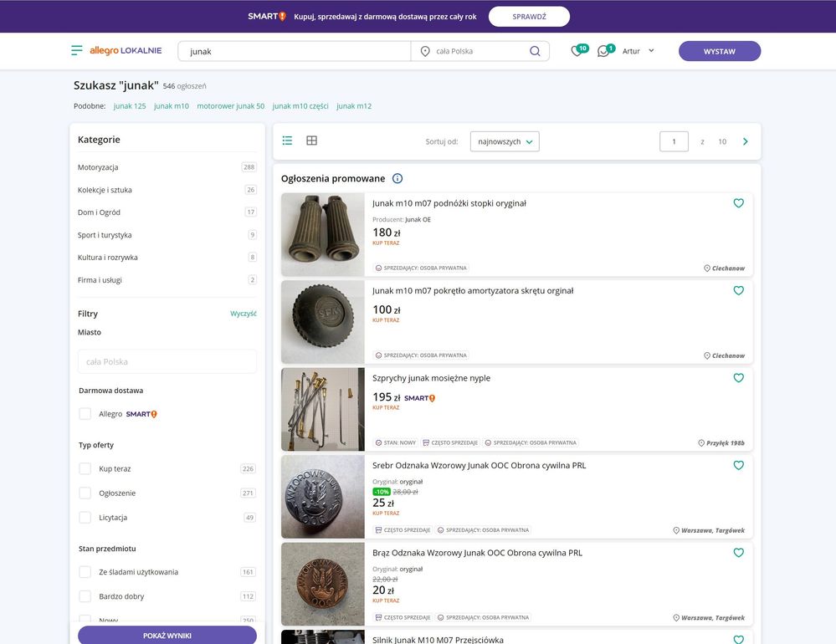Click the Miasto filter input field

167,361
